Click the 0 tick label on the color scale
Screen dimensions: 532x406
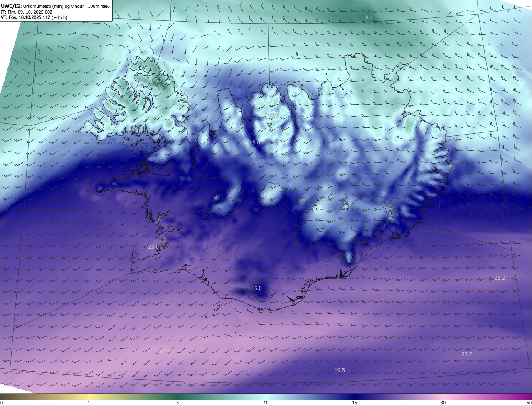[2, 403]
